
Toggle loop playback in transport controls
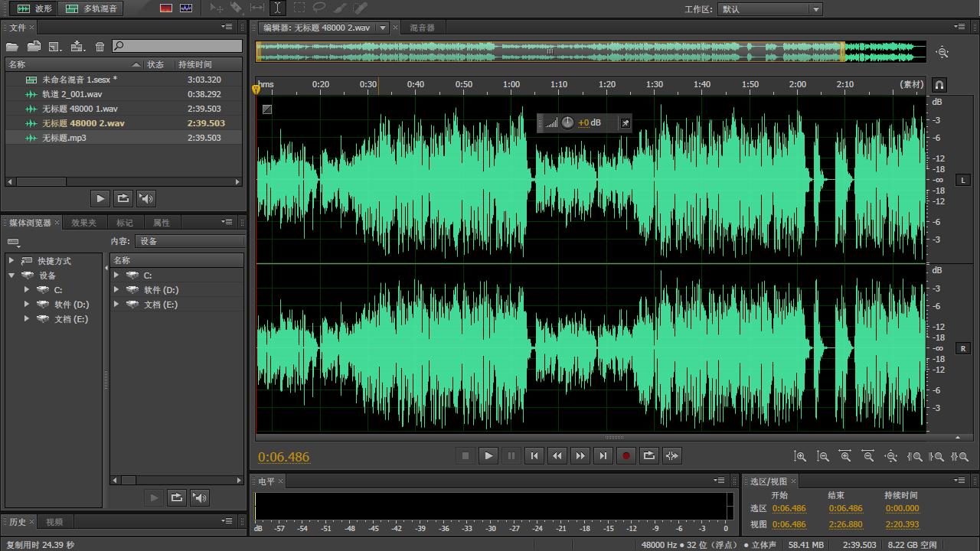pyautogui.click(x=648, y=455)
